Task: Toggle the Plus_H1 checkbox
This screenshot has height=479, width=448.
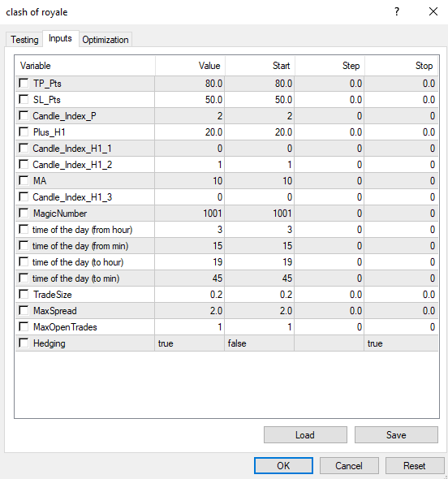Action: tap(24, 132)
